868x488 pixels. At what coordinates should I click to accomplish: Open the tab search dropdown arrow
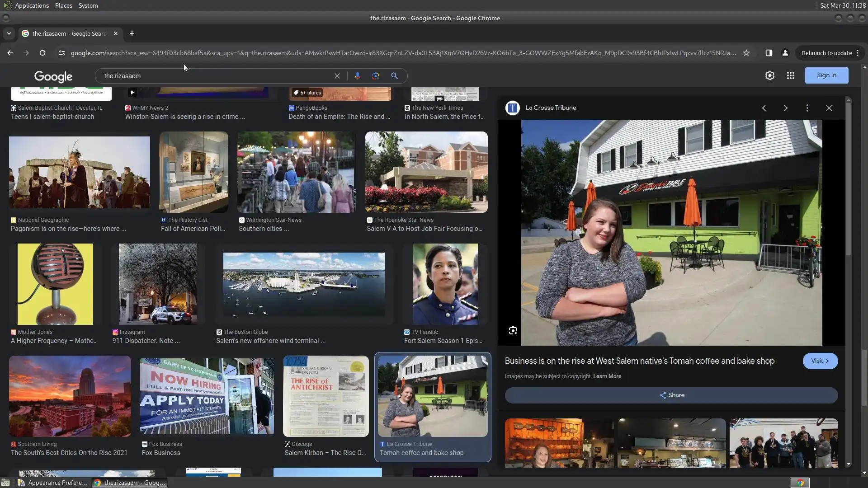tap(9, 33)
